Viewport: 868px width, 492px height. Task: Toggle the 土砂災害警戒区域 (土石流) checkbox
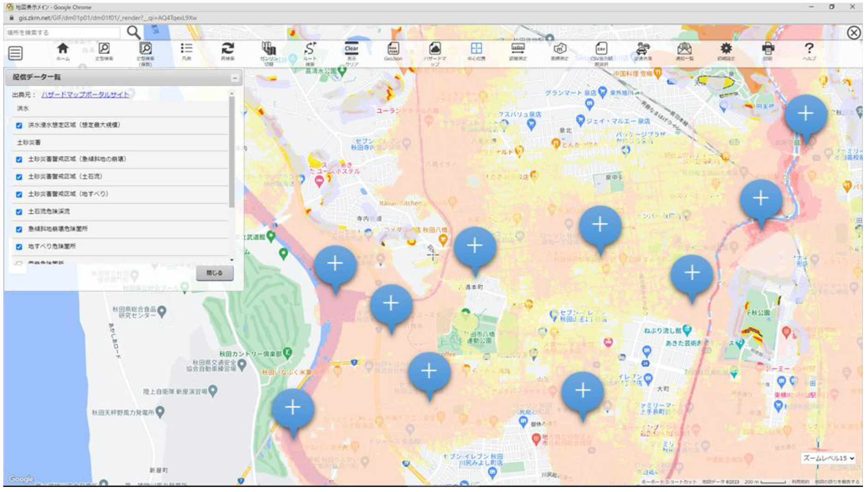pos(19,177)
